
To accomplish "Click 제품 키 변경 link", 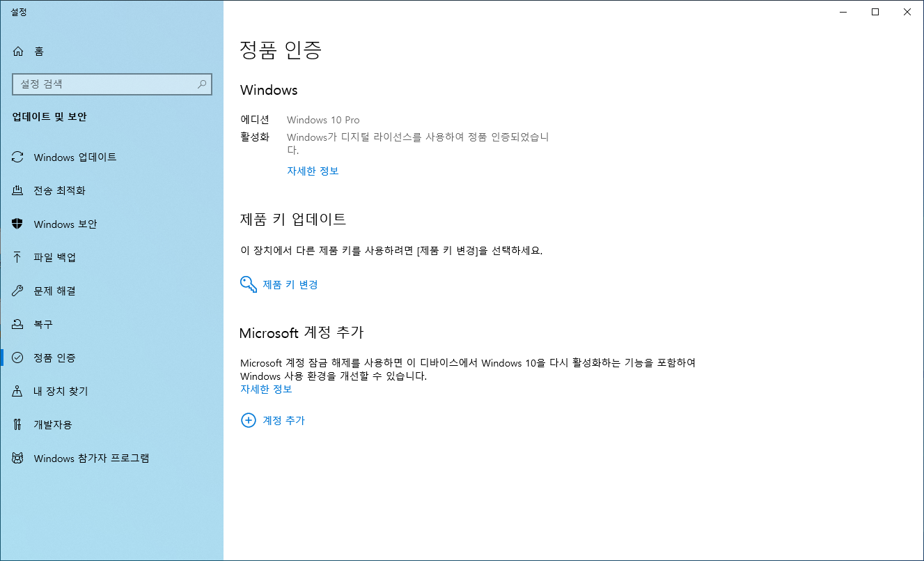I will tap(290, 284).
